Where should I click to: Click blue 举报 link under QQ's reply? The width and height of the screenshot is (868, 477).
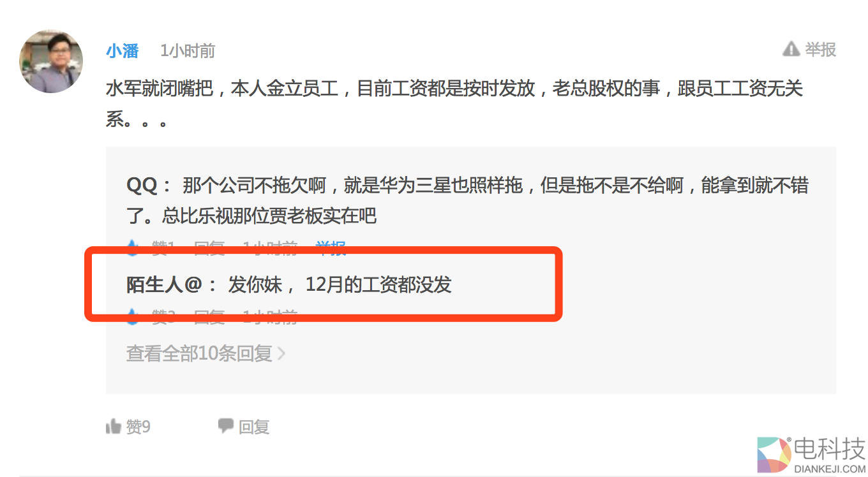pos(331,248)
